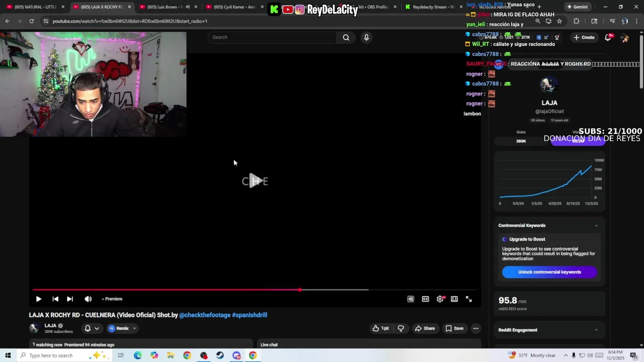The width and height of the screenshot is (644, 362).
Task: Click the YouTube search magnifier button
Action: pyautogui.click(x=346, y=37)
